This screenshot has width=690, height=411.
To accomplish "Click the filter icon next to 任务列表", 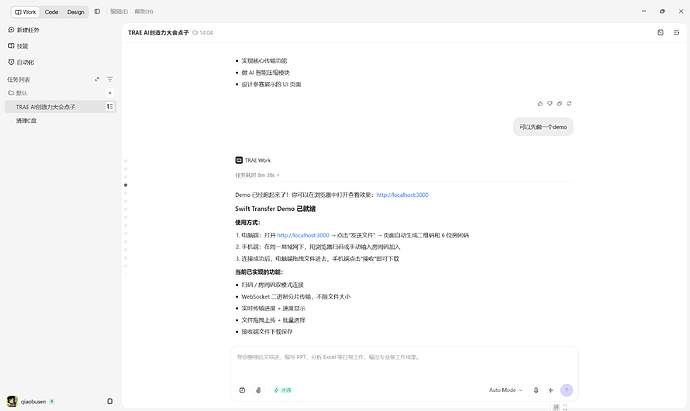I will (x=110, y=79).
